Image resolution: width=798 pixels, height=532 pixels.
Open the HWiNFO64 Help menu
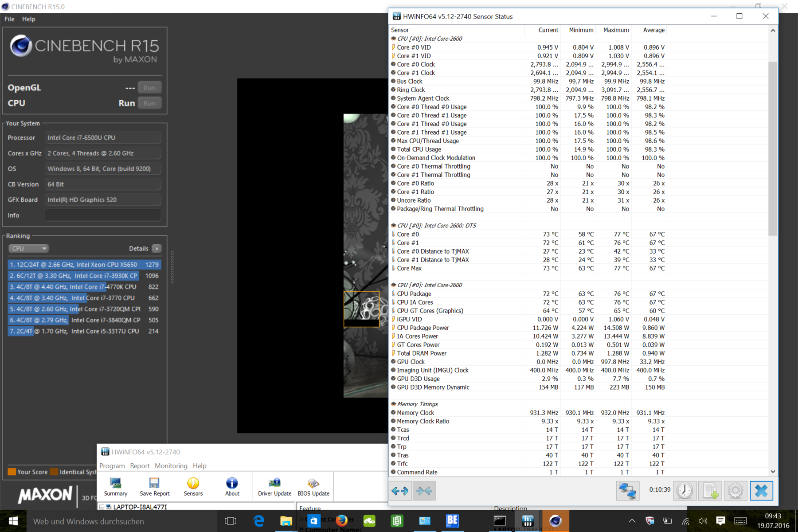(199, 465)
